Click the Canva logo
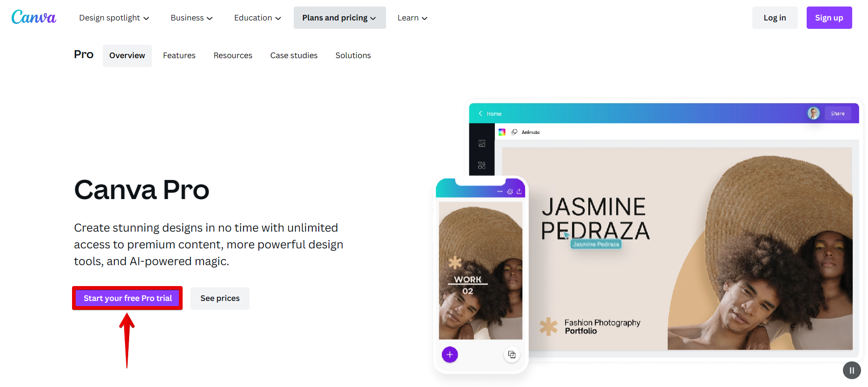The width and height of the screenshot is (868, 387). point(33,17)
